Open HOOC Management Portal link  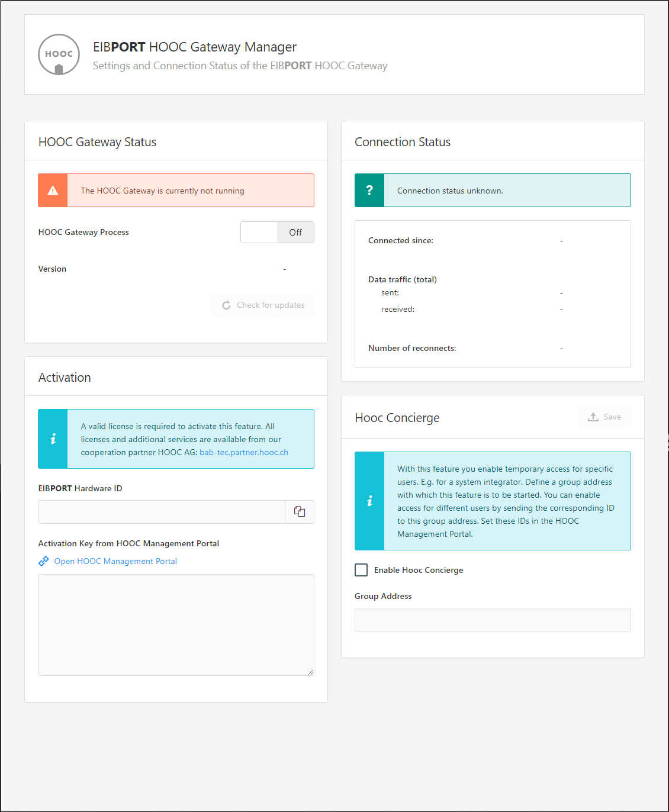pyautogui.click(x=115, y=561)
